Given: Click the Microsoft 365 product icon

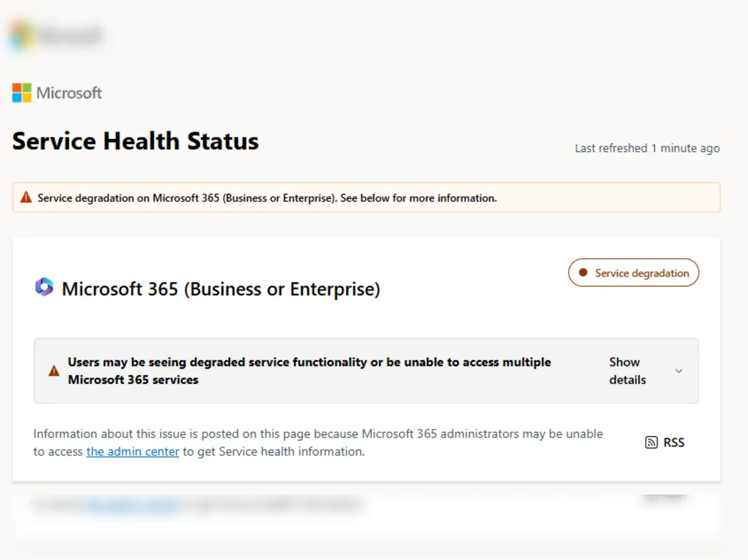Looking at the screenshot, I should [x=44, y=287].
